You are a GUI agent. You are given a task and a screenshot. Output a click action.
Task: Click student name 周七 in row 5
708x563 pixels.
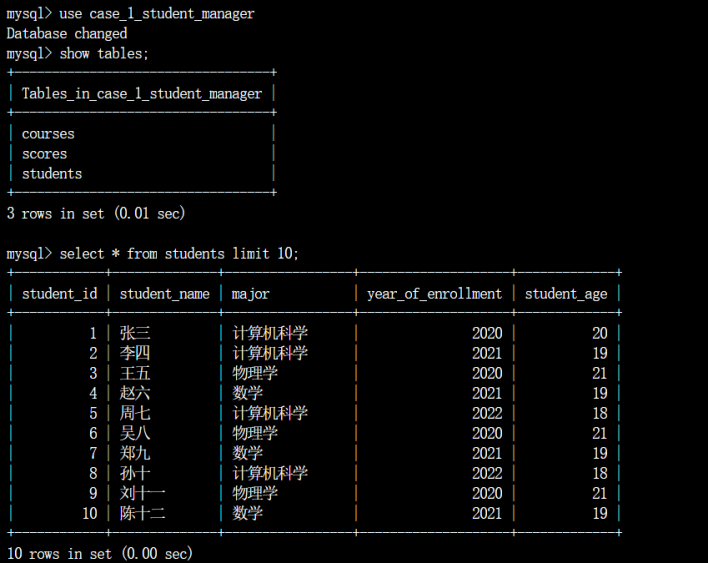tap(135, 413)
